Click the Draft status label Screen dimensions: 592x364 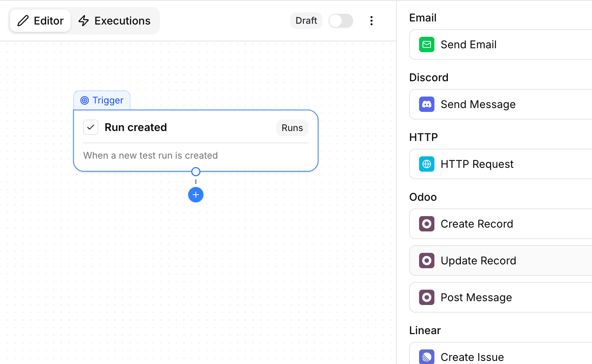306,21
